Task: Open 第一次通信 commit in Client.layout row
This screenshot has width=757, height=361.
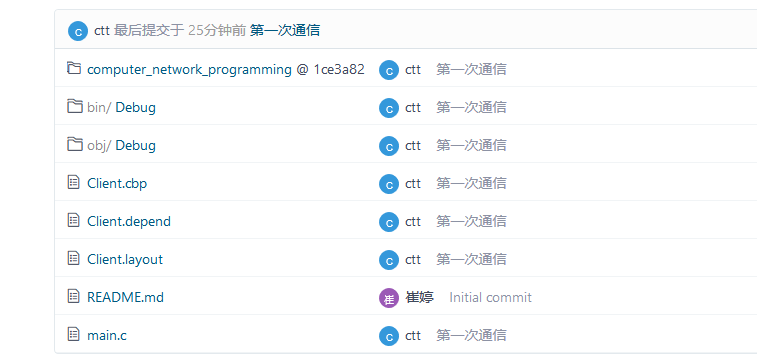Action: coord(471,260)
